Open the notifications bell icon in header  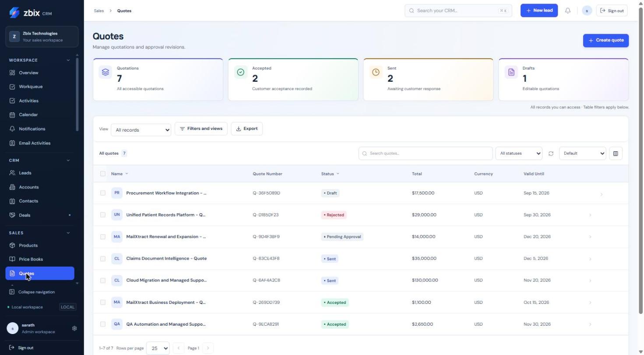click(x=568, y=10)
